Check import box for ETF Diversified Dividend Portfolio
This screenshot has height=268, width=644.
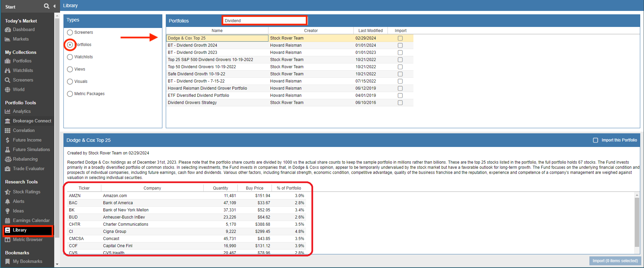click(400, 95)
